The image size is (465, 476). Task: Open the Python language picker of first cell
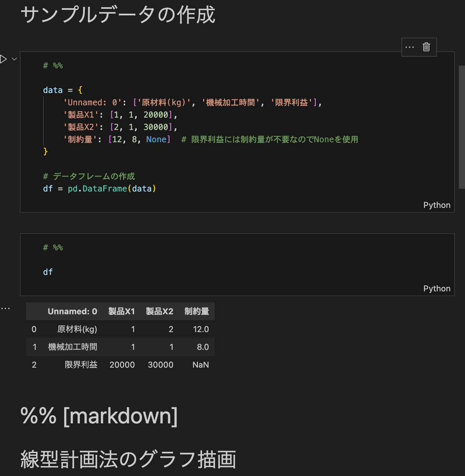point(437,205)
